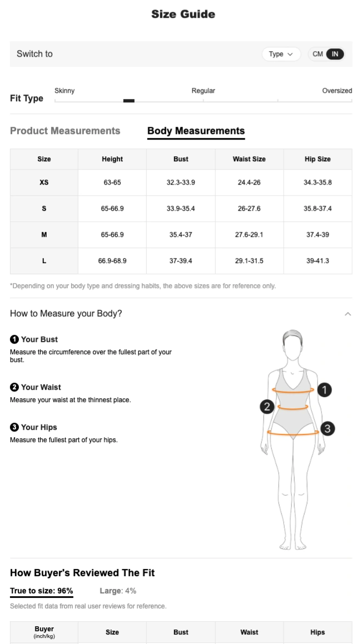Click the number 1 bust marker on figure

point(324,390)
